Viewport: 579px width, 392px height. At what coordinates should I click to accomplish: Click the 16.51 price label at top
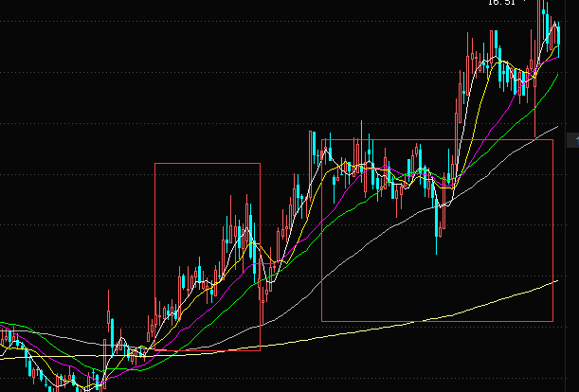pyautogui.click(x=501, y=3)
